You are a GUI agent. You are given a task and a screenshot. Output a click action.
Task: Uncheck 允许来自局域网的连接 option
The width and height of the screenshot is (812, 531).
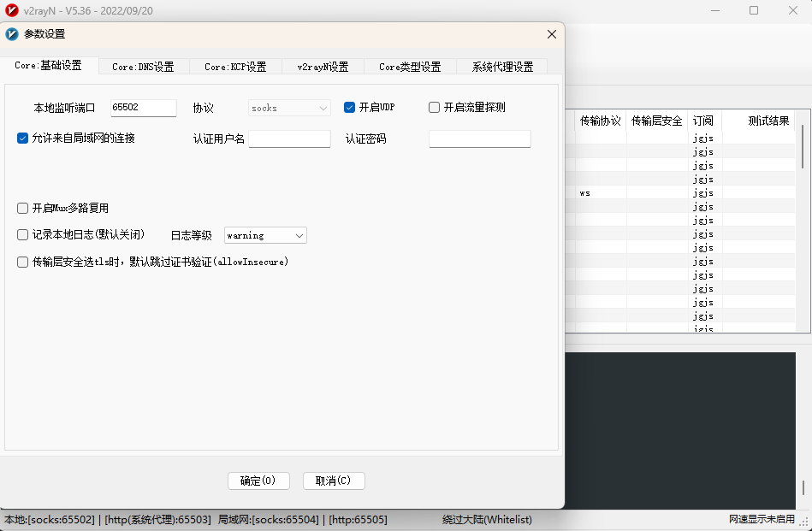point(23,138)
